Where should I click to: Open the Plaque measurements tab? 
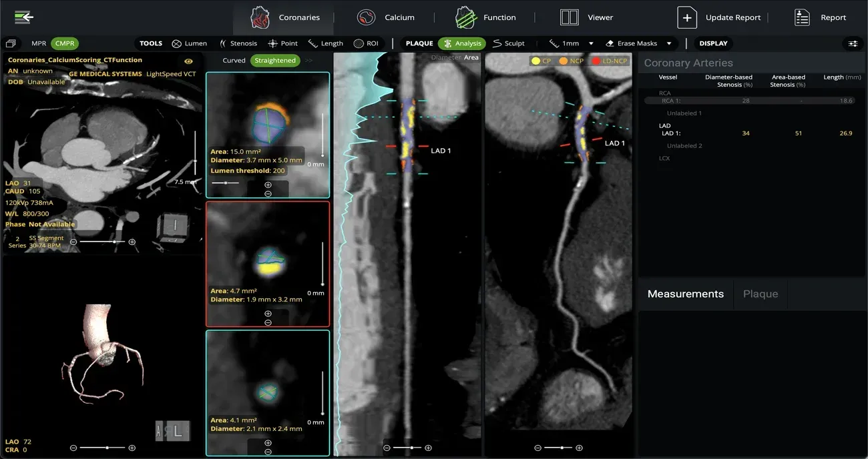tap(760, 294)
